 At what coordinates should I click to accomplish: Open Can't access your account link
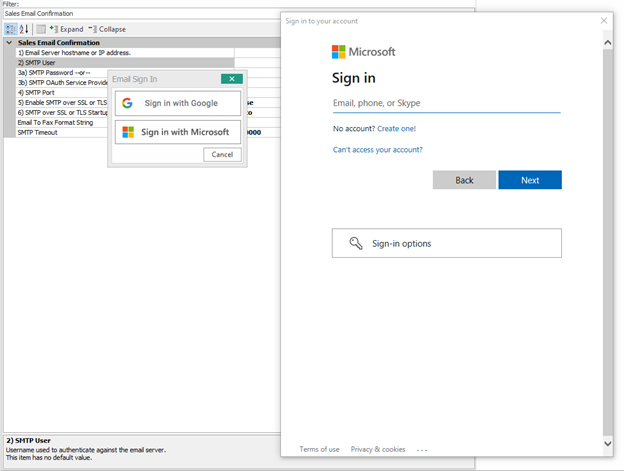pyautogui.click(x=377, y=150)
